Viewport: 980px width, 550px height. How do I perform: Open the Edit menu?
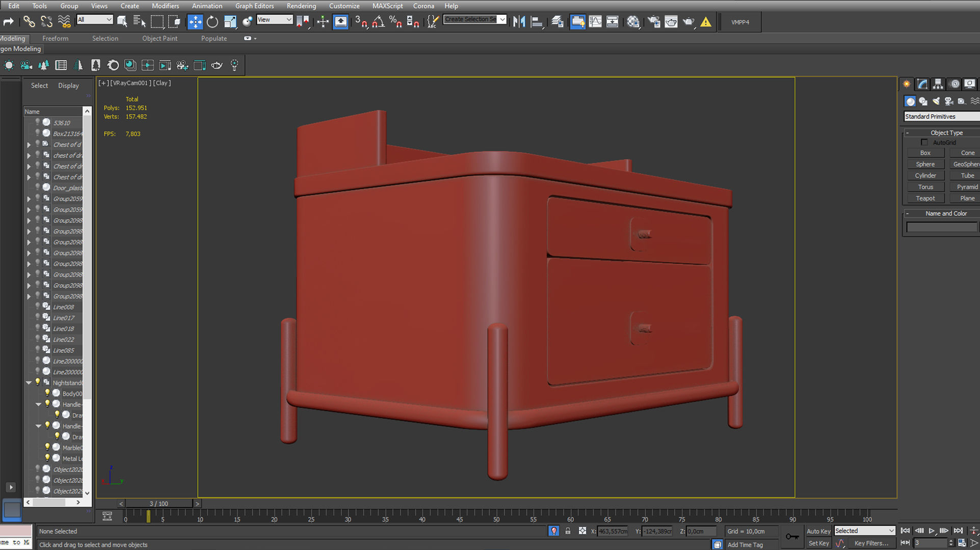click(x=14, y=6)
